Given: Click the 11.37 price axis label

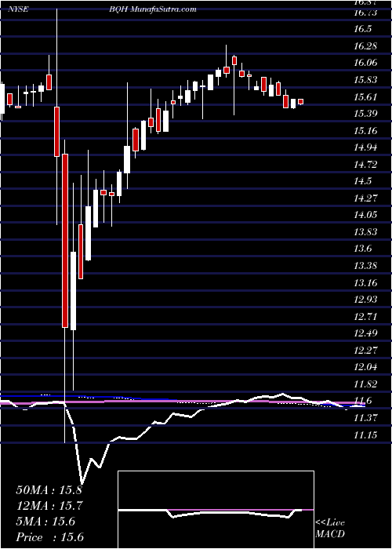Looking at the screenshot, I should coord(365,418).
